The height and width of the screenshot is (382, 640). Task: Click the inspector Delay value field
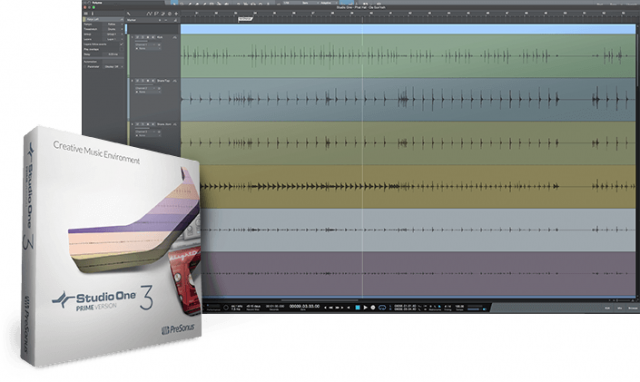(113, 54)
